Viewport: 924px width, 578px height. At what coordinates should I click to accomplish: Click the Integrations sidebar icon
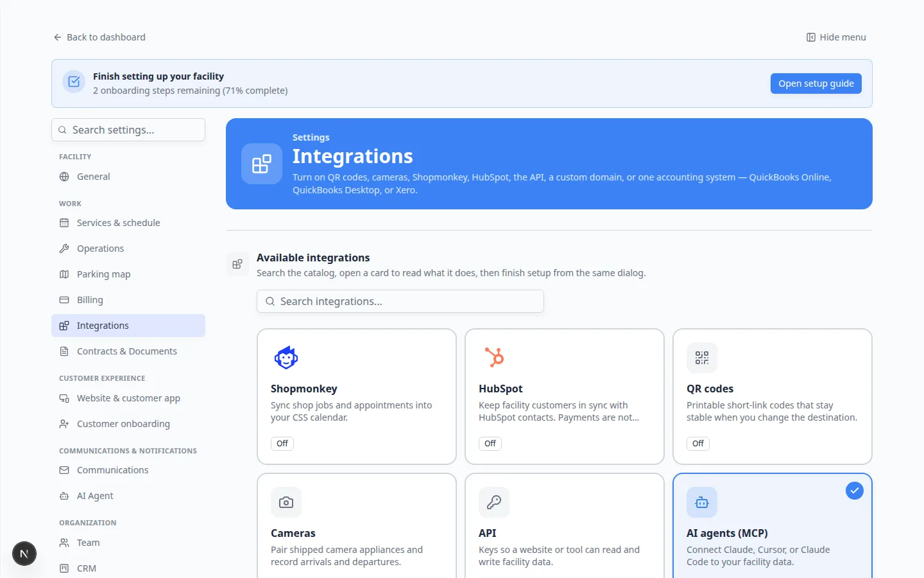(x=64, y=326)
